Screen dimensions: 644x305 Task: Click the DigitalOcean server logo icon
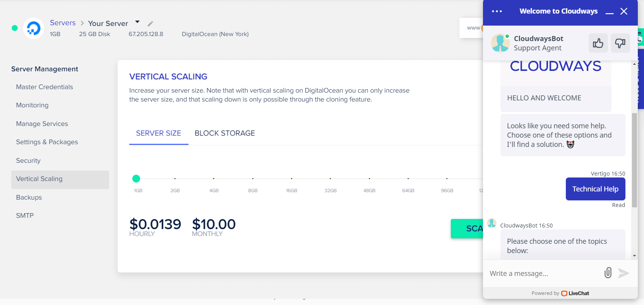pos(33,28)
